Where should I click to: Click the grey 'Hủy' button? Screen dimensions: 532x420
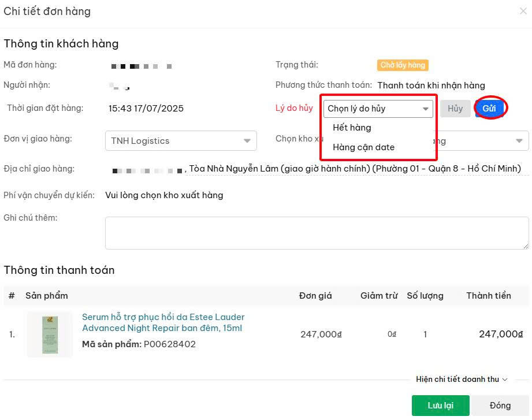click(x=455, y=109)
